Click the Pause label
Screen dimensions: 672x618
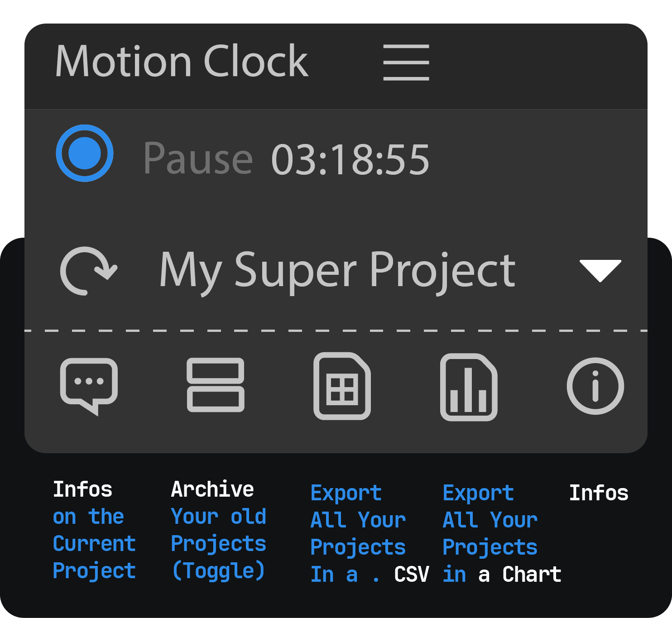198,158
